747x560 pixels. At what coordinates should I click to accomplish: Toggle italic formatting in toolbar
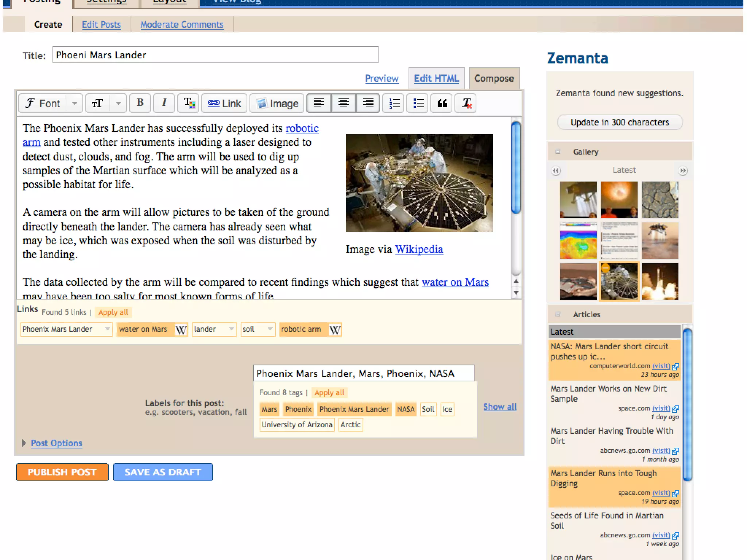[164, 103]
